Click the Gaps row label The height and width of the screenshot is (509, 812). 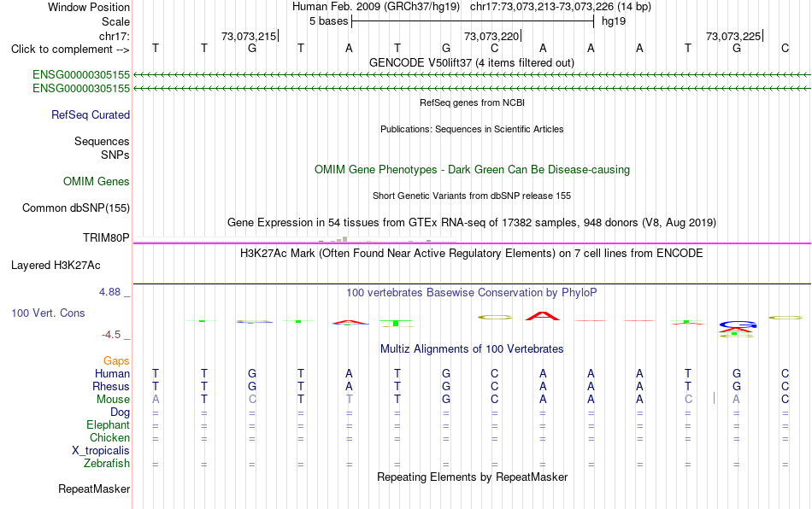point(116,360)
